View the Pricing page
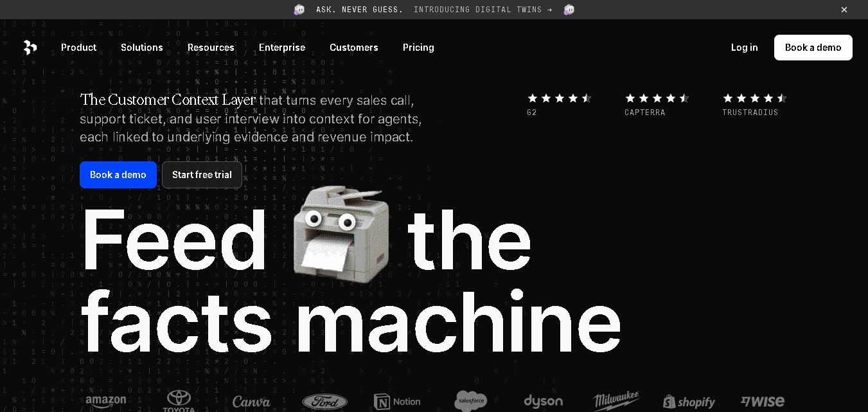 418,48
